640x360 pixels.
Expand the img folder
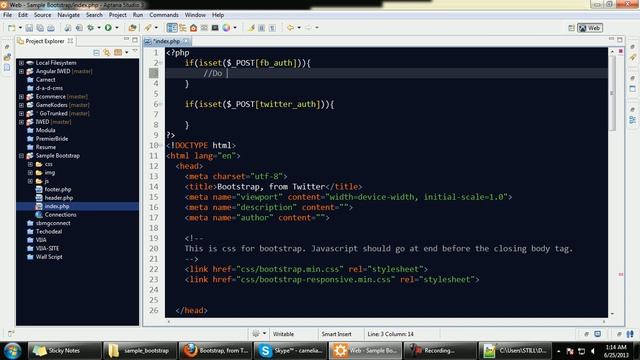[x=30, y=173]
